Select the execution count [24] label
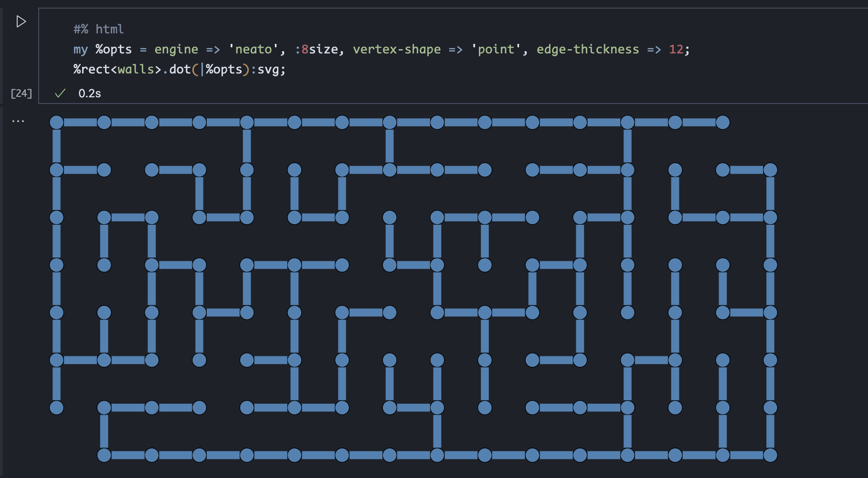The width and height of the screenshot is (868, 478). [x=21, y=94]
